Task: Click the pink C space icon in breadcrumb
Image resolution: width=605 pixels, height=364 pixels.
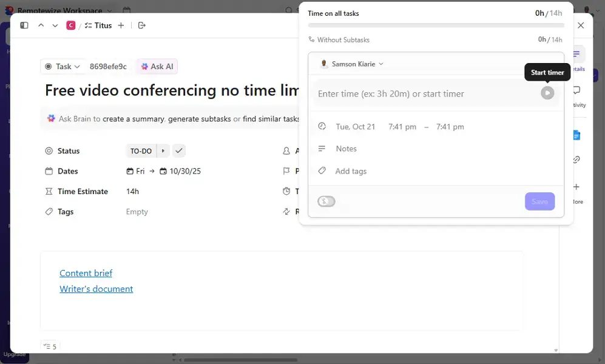Action: [x=70, y=25]
